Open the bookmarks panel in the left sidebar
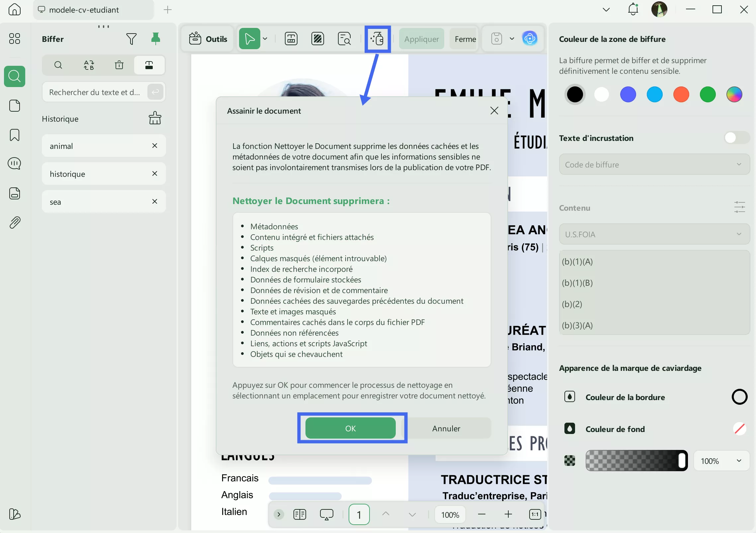Viewport: 756px width, 533px height. (15, 135)
